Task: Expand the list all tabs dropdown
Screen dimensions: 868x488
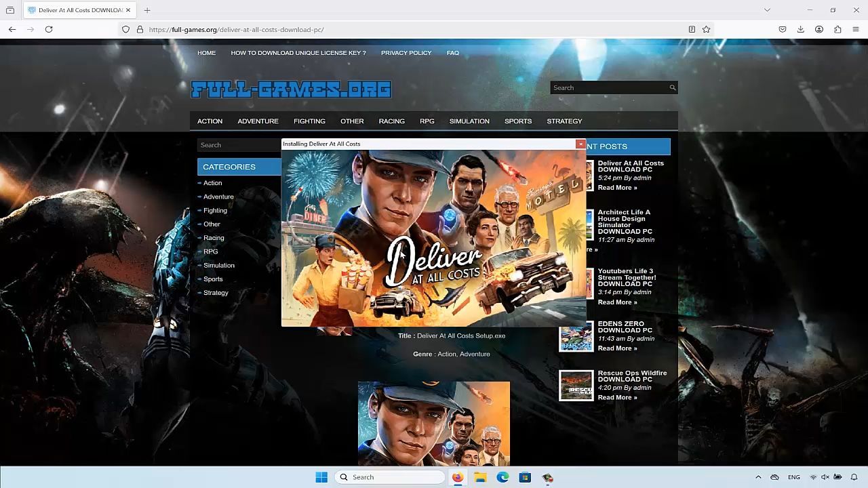Action: [767, 10]
